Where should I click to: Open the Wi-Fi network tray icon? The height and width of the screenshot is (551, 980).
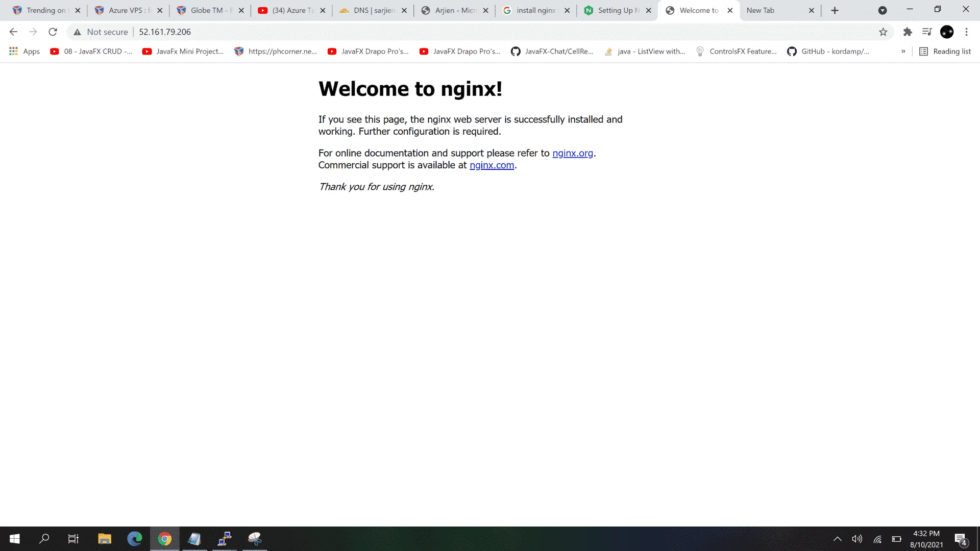[877, 539]
